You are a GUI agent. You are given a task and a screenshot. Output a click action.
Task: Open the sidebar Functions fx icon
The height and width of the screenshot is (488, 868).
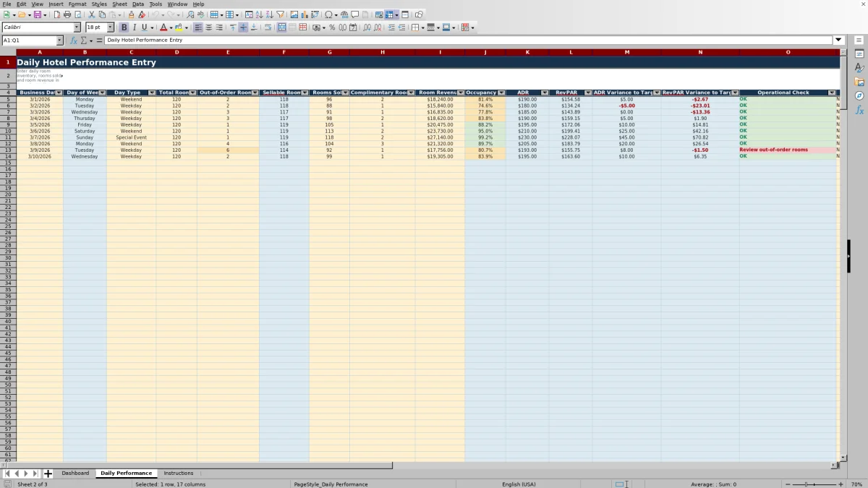tap(859, 110)
